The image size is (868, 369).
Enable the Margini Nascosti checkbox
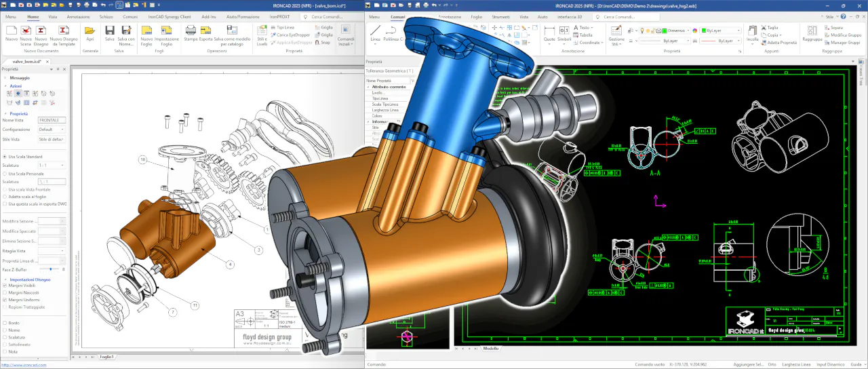click(x=5, y=293)
